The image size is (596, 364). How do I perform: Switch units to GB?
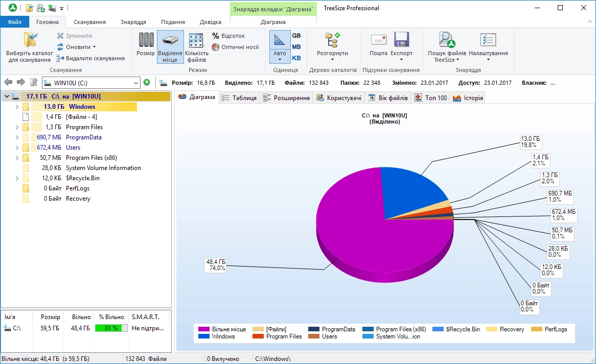click(x=296, y=36)
